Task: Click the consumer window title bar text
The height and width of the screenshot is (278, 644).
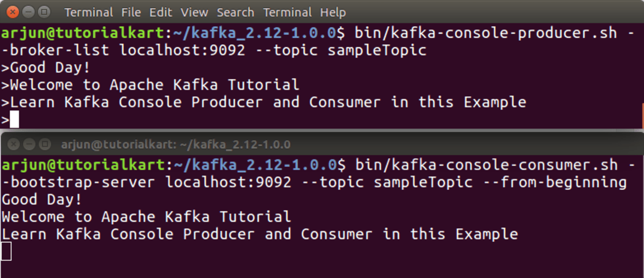Action: pyautogui.click(x=176, y=145)
